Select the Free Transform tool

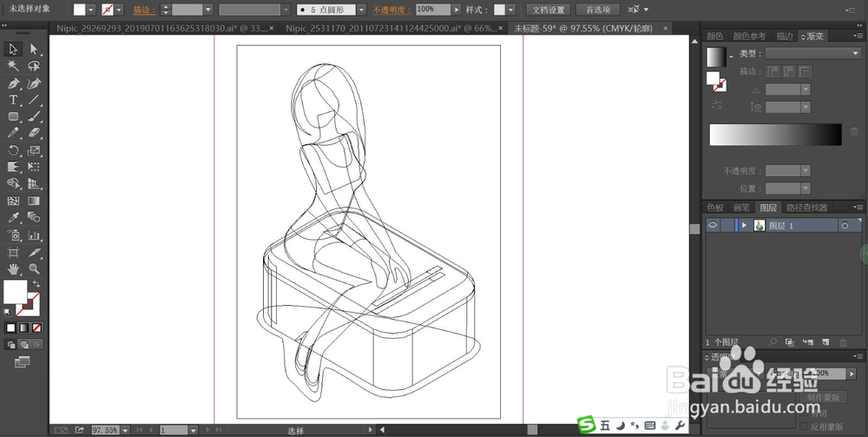[34, 167]
